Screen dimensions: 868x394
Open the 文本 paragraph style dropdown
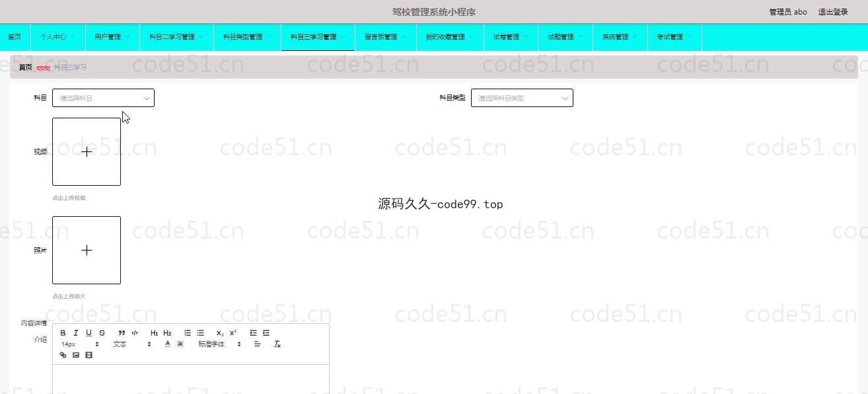tap(132, 344)
